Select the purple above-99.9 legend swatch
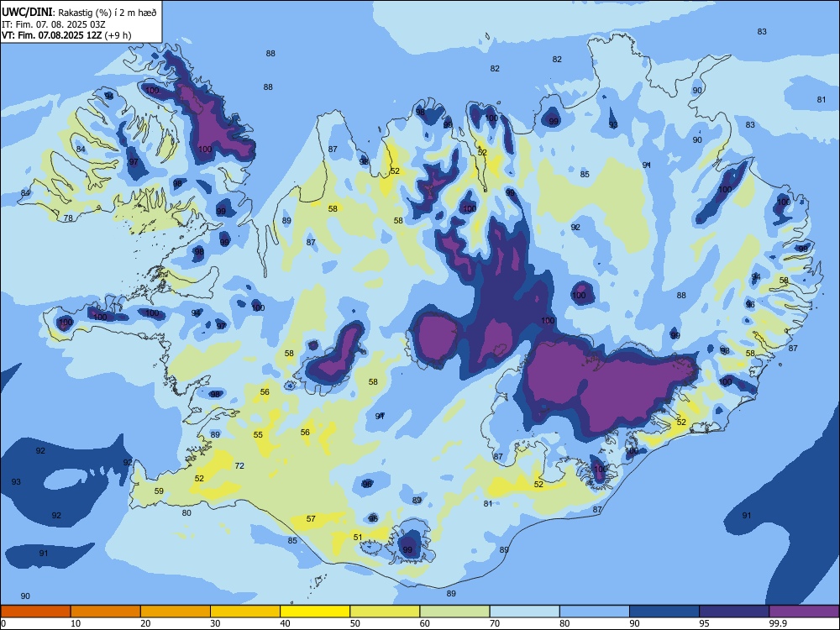 click(804, 612)
